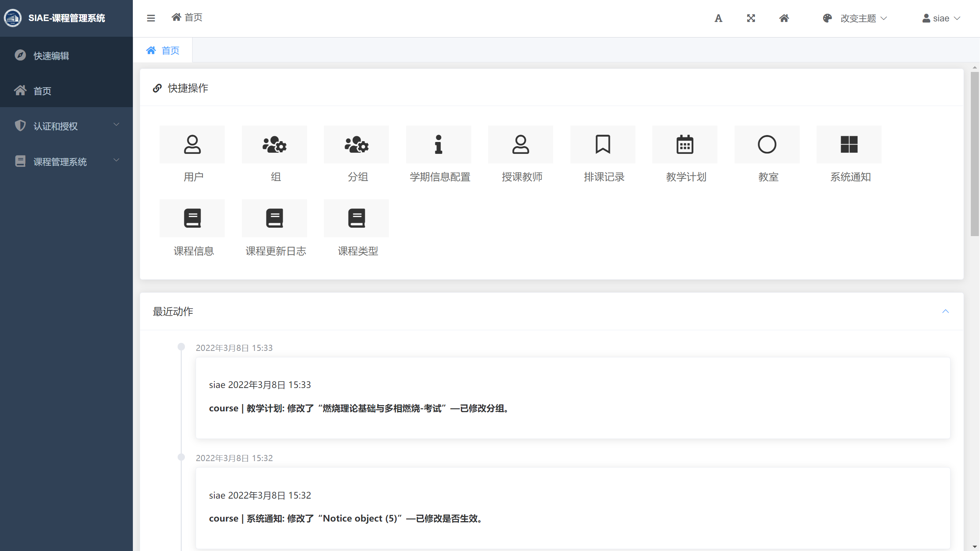Click the SIAE logo in sidebar header
The height and width of the screenshot is (551, 980).
[x=13, y=18]
